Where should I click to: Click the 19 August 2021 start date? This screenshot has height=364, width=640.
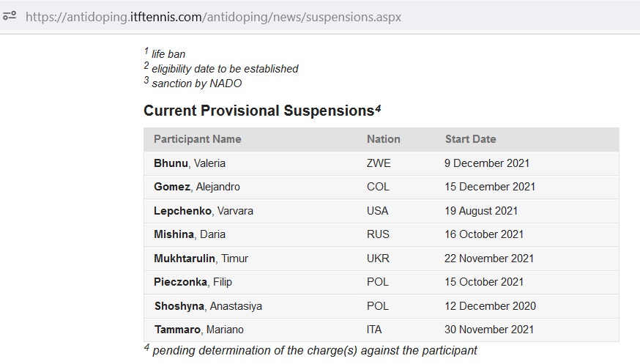tap(480, 211)
